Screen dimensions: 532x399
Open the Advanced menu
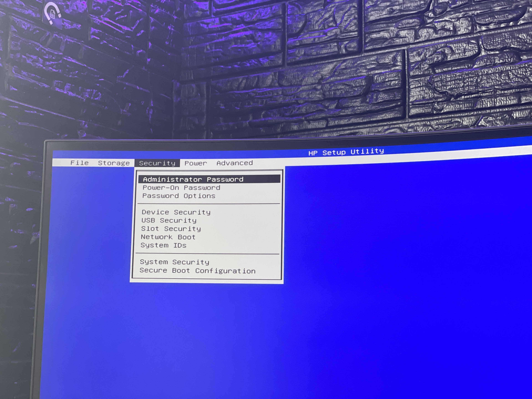point(235,163)
